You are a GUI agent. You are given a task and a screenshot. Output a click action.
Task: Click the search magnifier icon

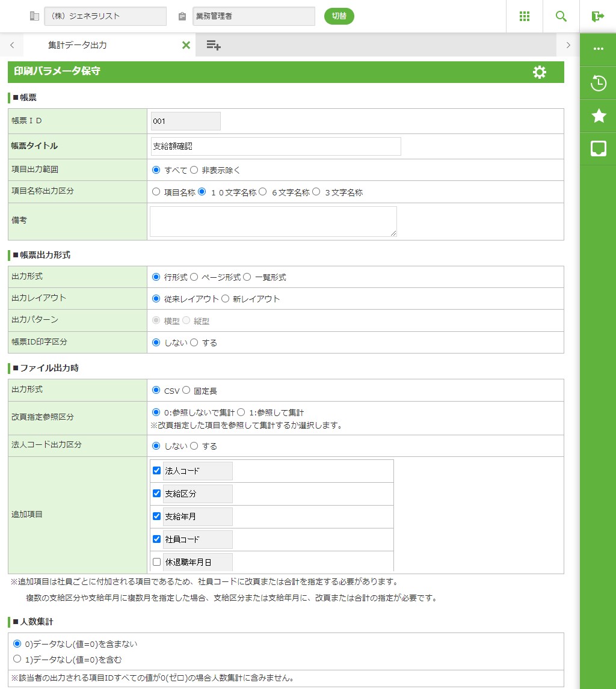point(561,16)
